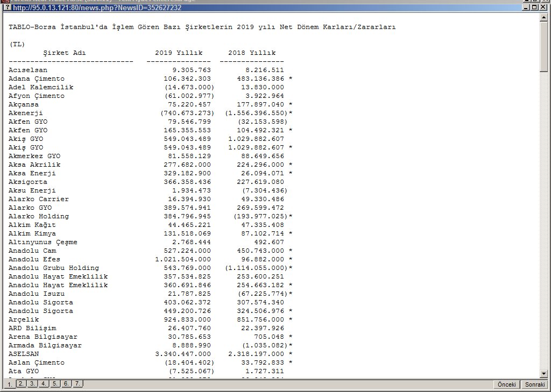Viewport: 551px width, 392px height.
Task: Minimize the news window
Action: pyautogui.click(x=526, y=8)
